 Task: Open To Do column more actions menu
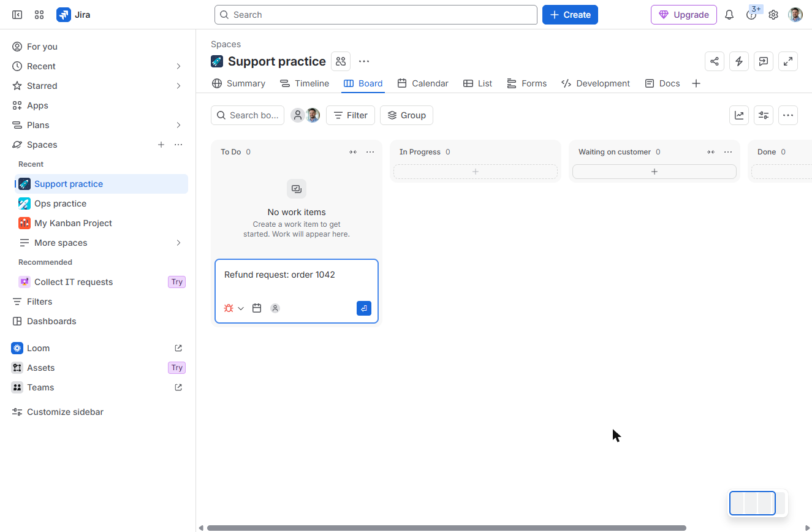point(370,152)
